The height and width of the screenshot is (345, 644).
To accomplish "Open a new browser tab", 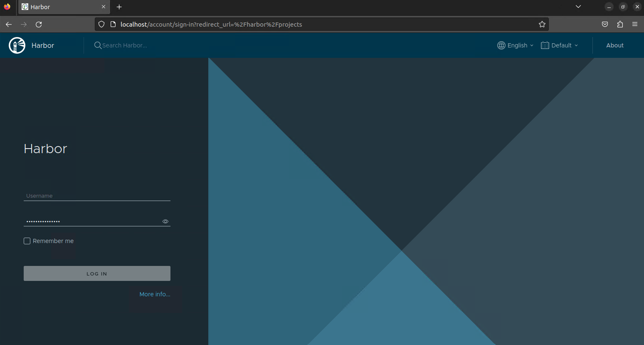I will [119, 7].
